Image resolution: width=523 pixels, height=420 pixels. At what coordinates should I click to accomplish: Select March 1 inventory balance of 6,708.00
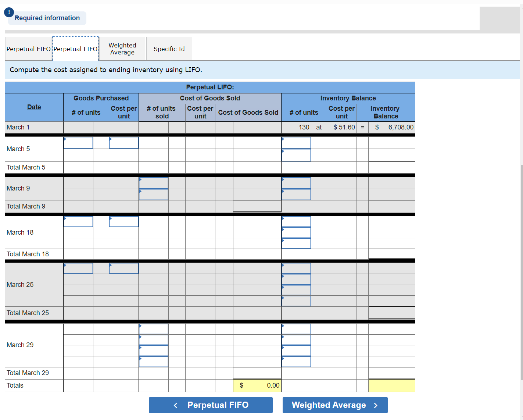point(391,127)
